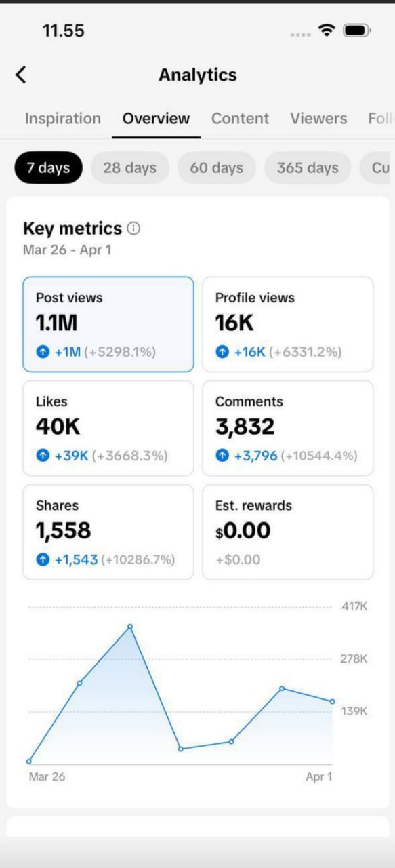
Task: Tap the back arrow icon
Action: (21, 75)
